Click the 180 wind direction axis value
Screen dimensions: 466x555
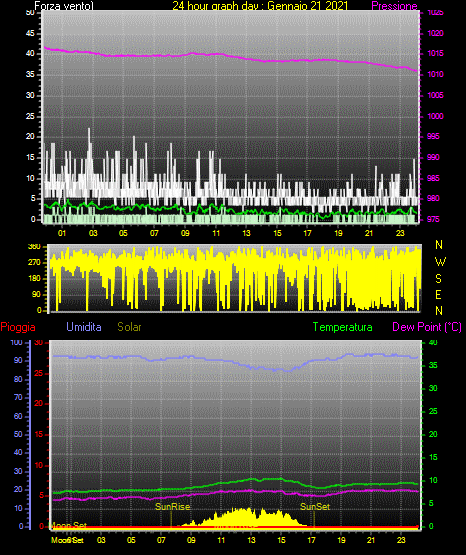34,279
